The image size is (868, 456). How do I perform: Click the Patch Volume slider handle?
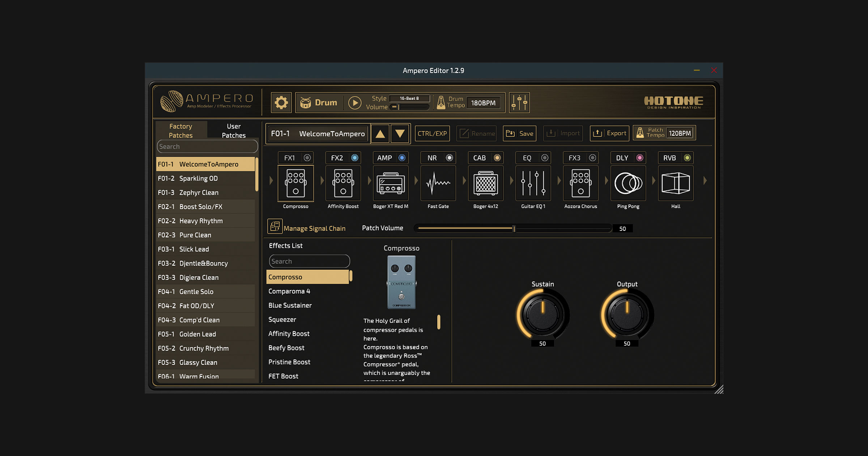pos(514,228)
